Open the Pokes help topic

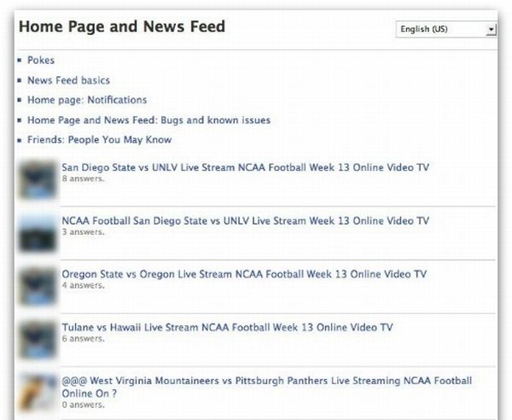pyautogui.click(x=41, y=61)
